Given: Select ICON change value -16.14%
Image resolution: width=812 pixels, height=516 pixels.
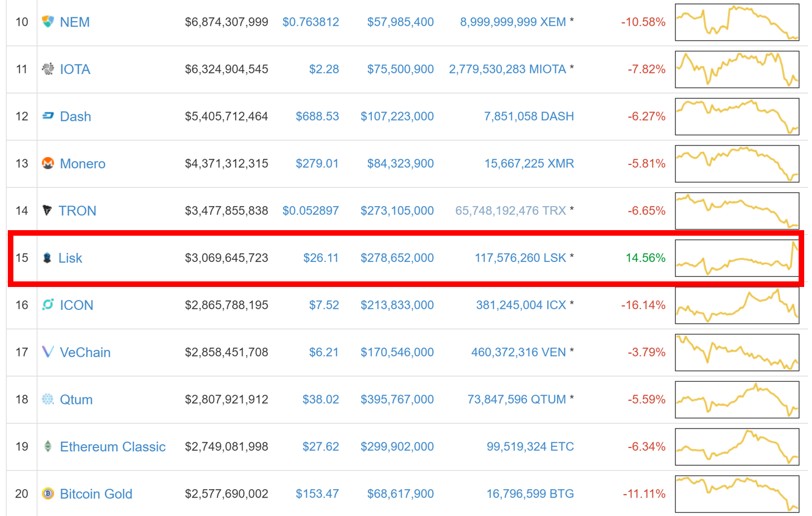Looking at the screenshot, I should tap(643, 305).
